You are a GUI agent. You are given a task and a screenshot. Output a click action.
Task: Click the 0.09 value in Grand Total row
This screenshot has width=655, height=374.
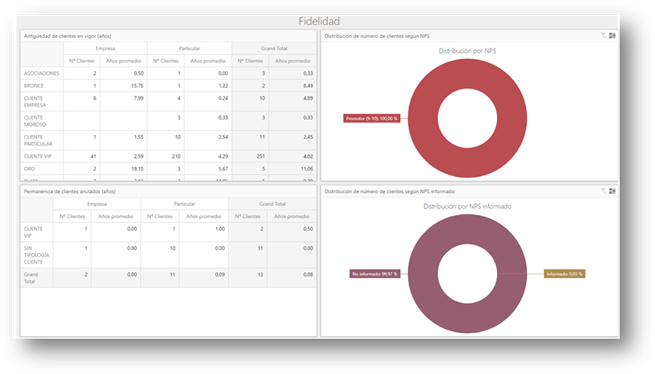tap(220, 275)
